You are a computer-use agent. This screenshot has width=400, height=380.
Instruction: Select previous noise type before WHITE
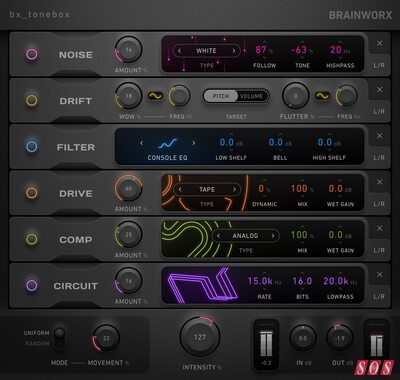[x=179, y=51]
